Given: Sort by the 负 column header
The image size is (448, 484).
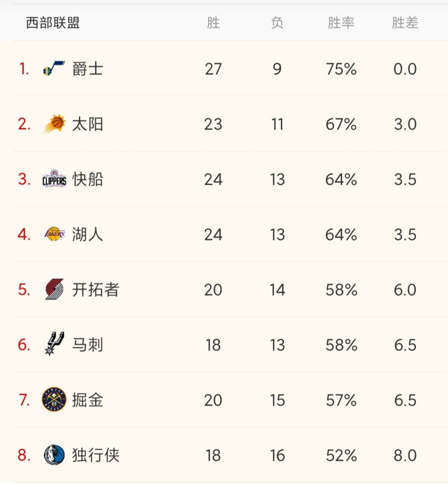Looking at the screenshot, I should (277, 23).
